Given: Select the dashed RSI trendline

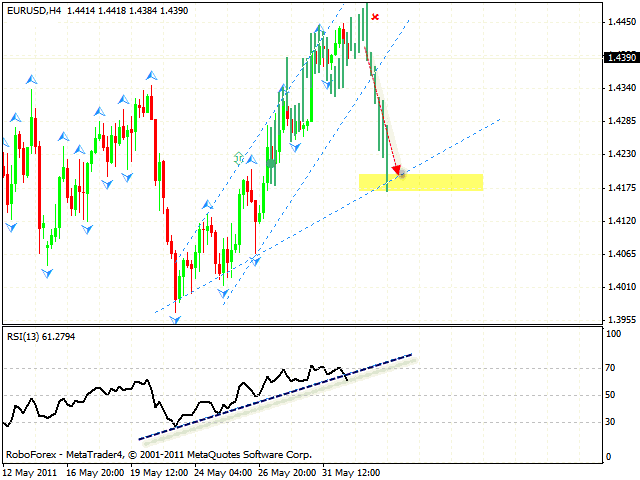Looking at the screenshot, I should tap(276, 397).
